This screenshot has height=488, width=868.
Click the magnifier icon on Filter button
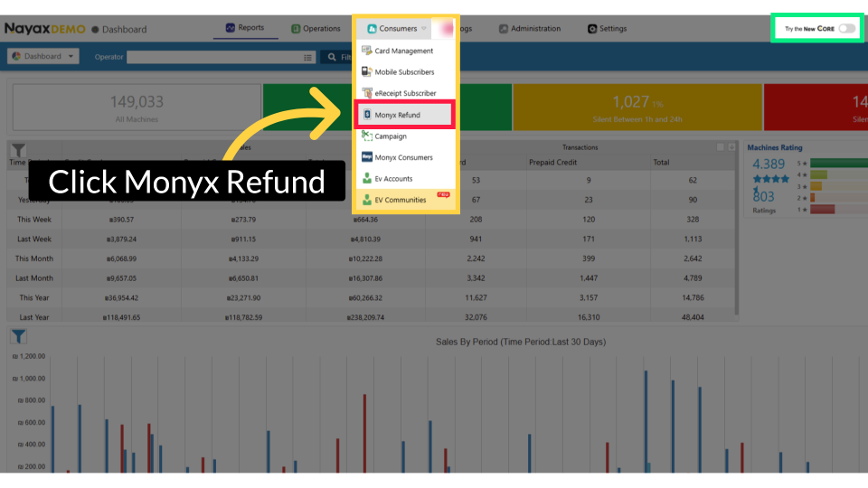[x=332, y=56]
